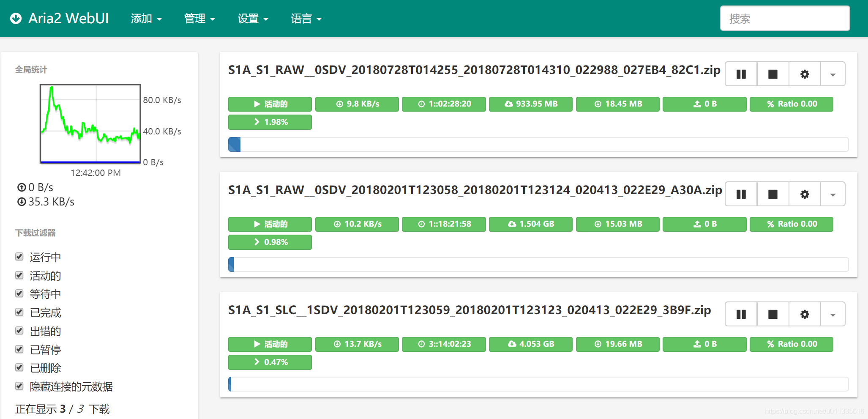Toggle the 出错的 filter checkbox

(x=19, y=331)
